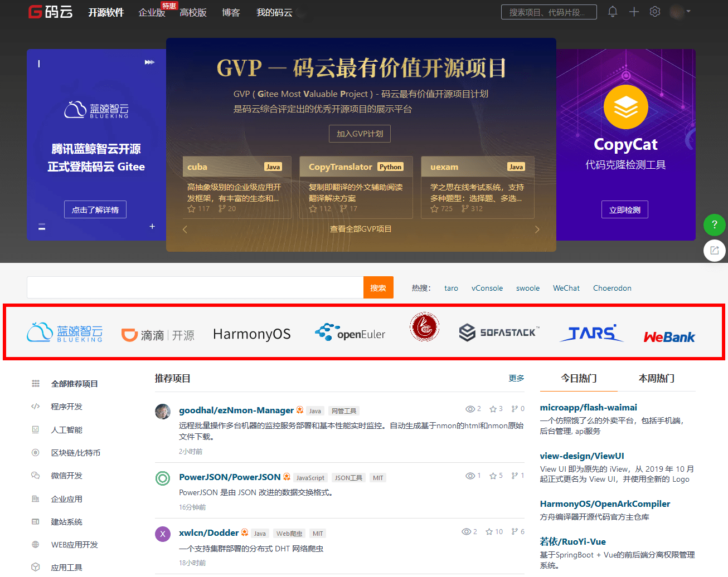
Task: Click the 蓝鲸智云 BlueKing sponsor logo
Action: coord(65,332)
